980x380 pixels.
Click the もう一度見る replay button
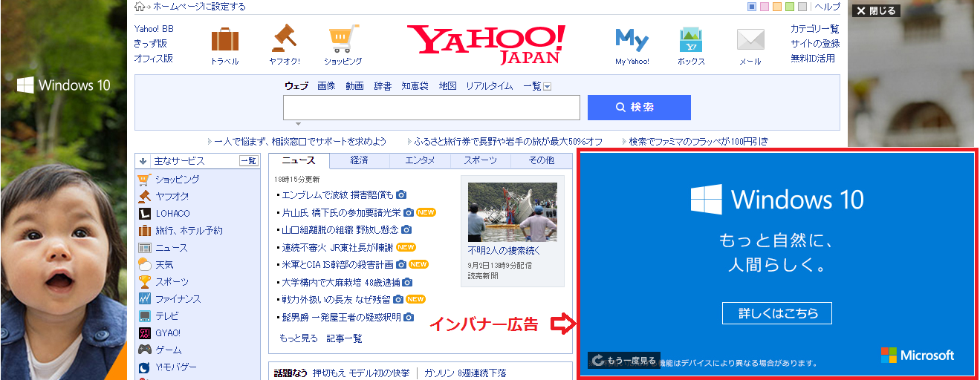tap(624, 361)
